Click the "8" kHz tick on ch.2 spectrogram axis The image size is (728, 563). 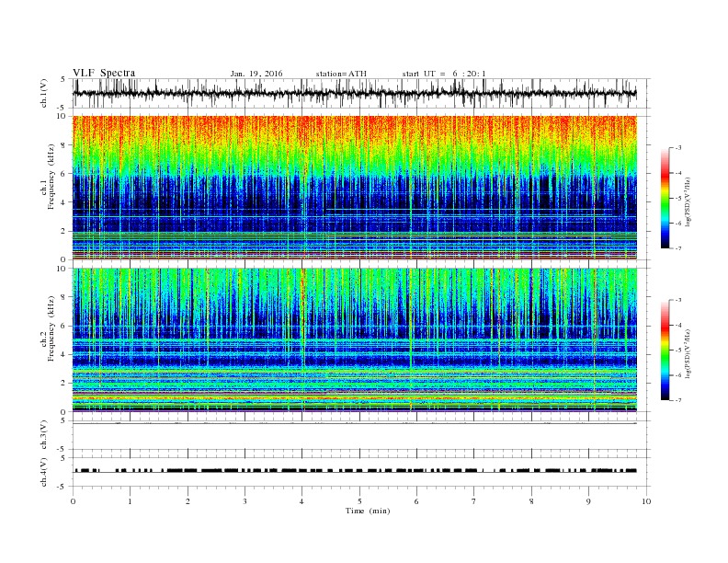pos(63,297)
